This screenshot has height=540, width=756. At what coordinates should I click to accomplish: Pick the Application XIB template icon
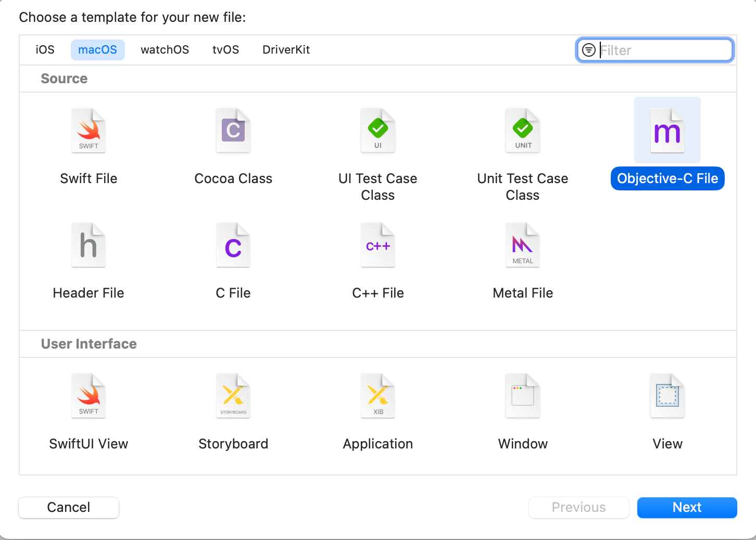[378, 396]
